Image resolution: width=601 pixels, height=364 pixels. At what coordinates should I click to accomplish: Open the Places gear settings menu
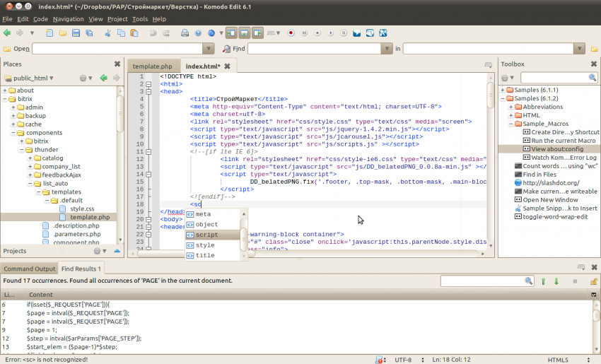pyautogui.click(x=85, y=78)
